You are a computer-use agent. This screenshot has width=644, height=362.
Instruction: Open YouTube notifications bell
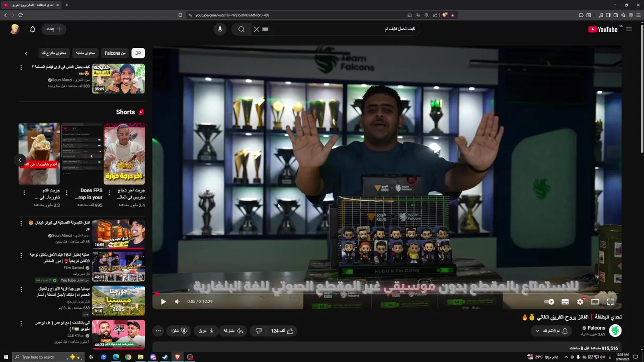(33, 29)
